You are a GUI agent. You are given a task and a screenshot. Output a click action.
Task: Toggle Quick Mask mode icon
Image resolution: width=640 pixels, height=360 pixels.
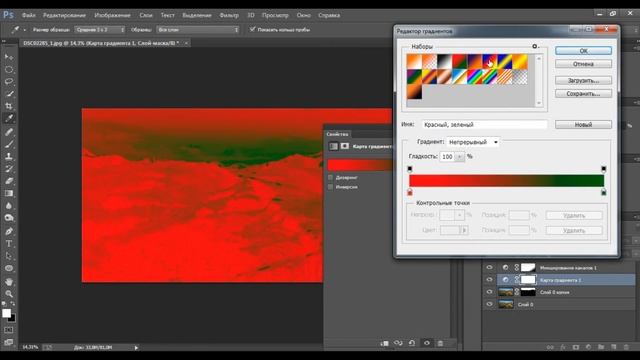point(9,330)
